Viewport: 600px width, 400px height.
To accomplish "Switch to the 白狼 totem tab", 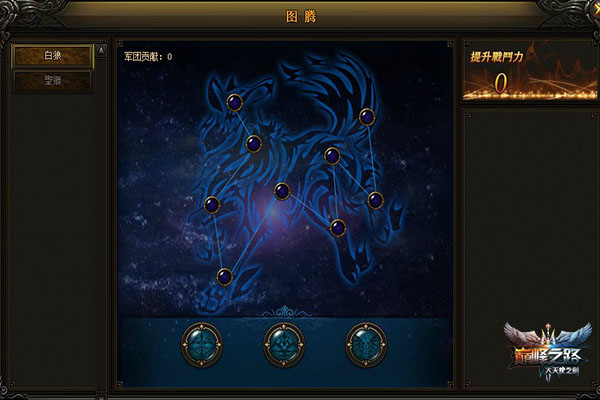I will (52, 56).
